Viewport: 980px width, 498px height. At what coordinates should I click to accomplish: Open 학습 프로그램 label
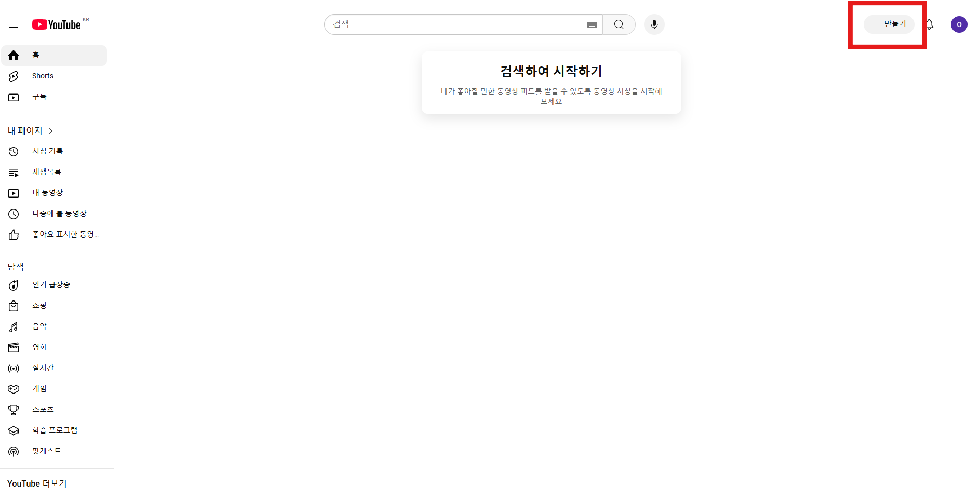[x=55, y=430]
